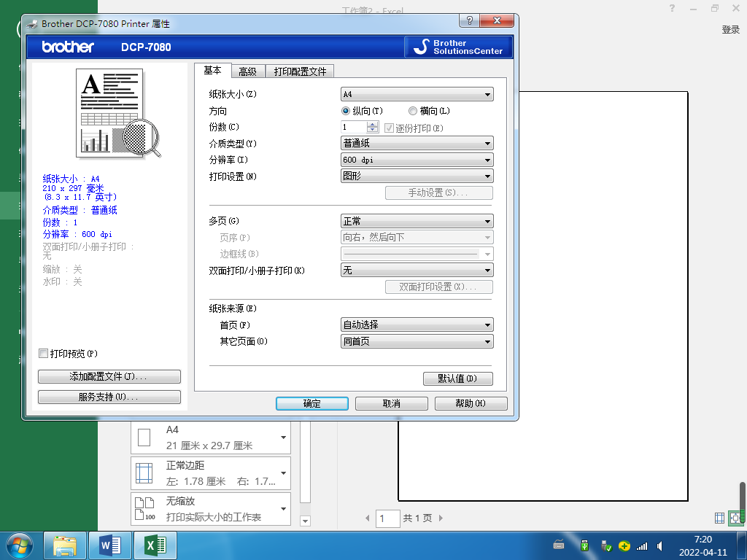Switch to the 高级 tab

pos(248,71)
